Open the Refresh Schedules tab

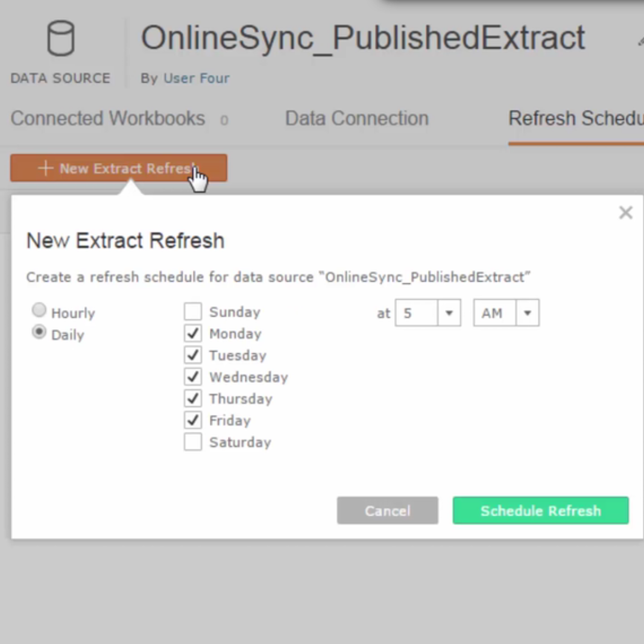click(575, 119)
